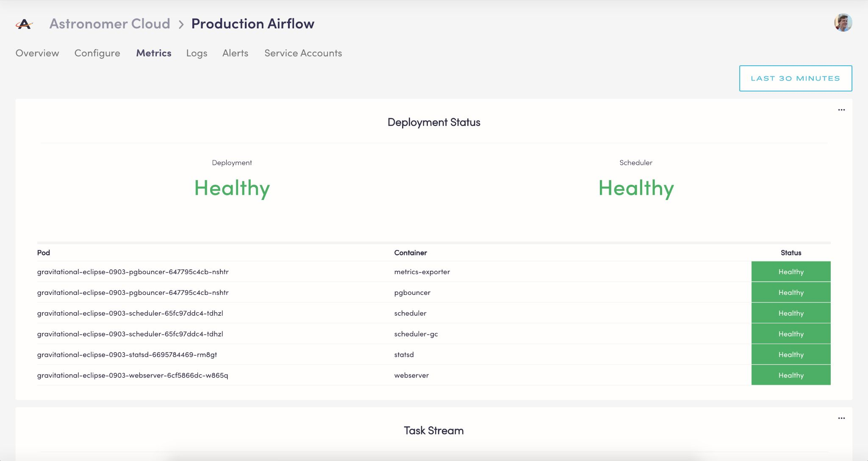
Task: Click the Configure navigation link
Action: point(97,53)
